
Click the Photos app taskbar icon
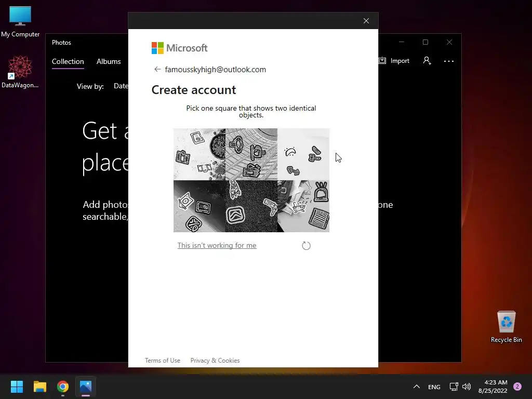point(86,387)
